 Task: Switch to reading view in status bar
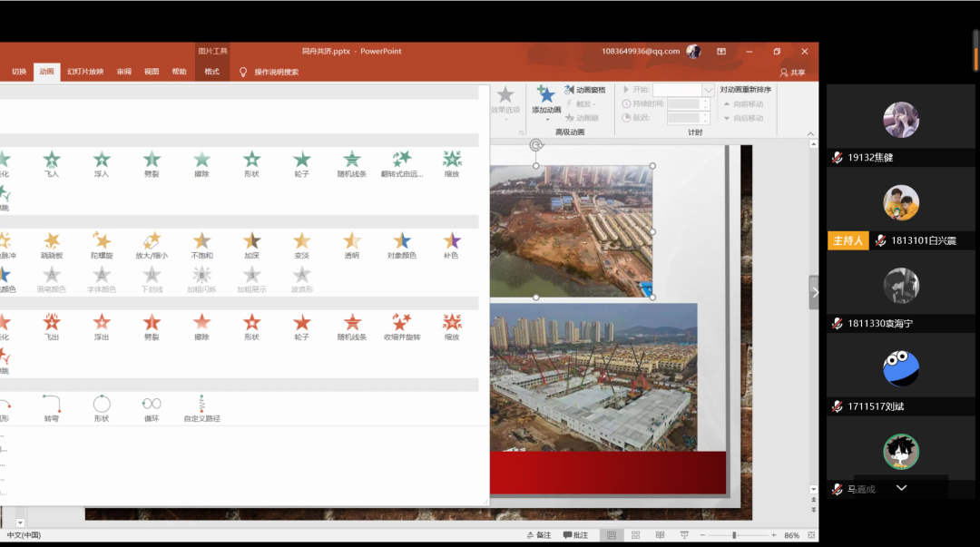[661, 535]
